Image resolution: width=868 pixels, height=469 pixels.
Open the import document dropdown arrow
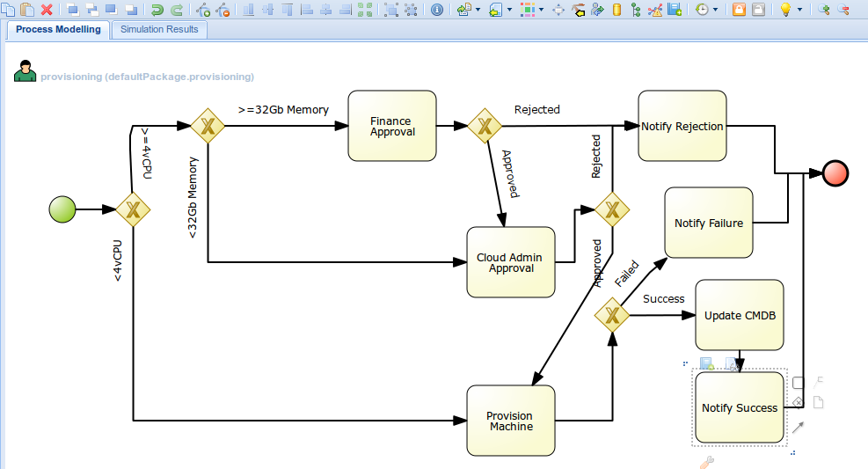tap(510, 10)
